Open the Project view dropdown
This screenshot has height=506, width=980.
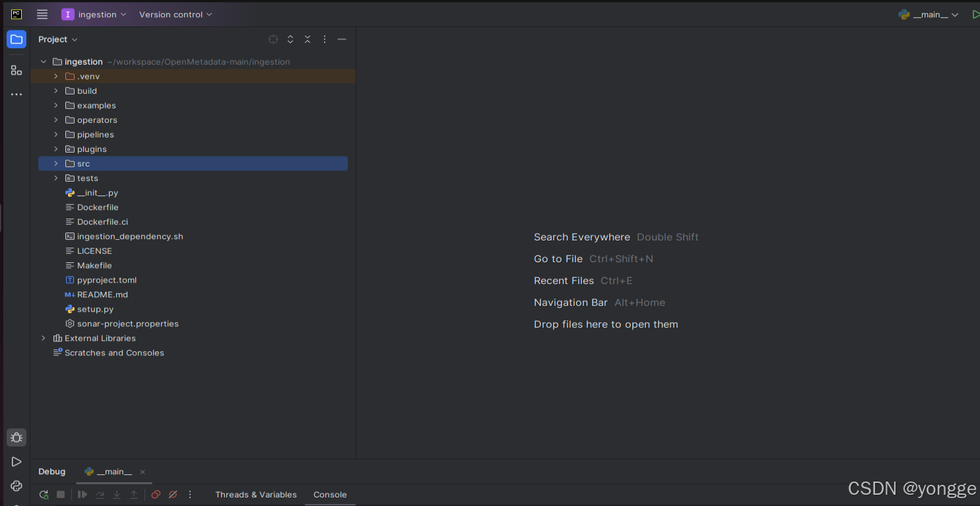coord(58,40)
